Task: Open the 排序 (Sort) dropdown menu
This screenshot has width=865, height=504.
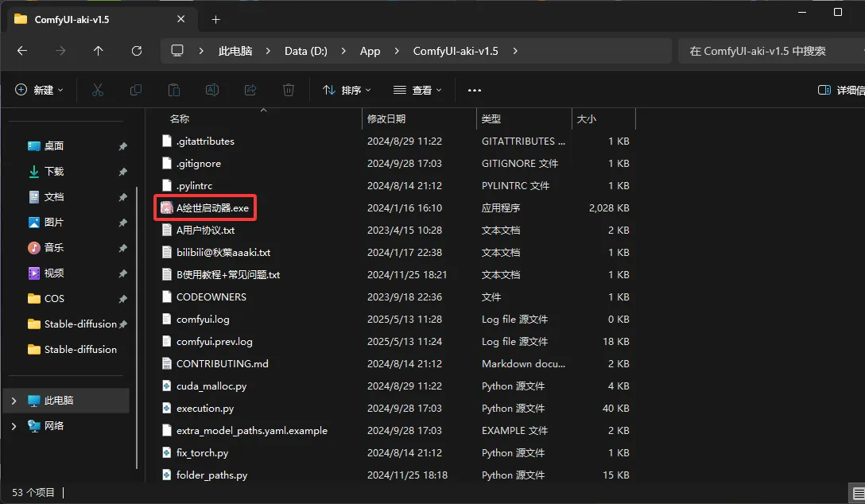Action: click(x=347, y=90)
